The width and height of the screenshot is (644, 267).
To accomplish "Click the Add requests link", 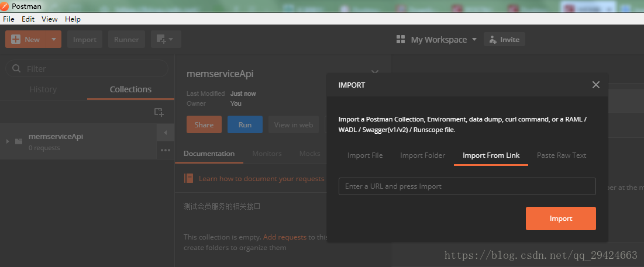I will [x=285, y=237].
